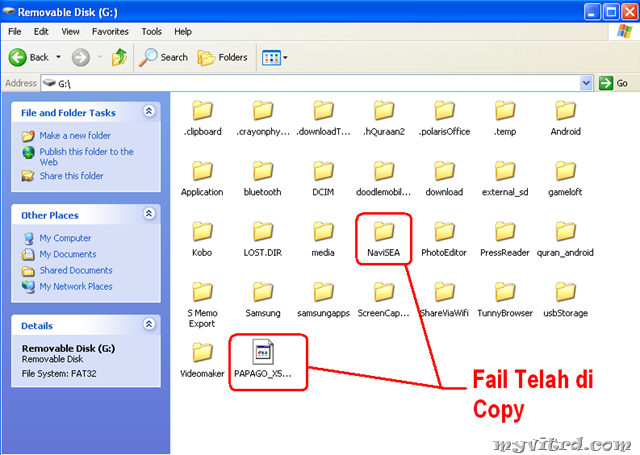Select the PressReader folder
The width and height of the screenshot is (640, 455).
point(505,239)
